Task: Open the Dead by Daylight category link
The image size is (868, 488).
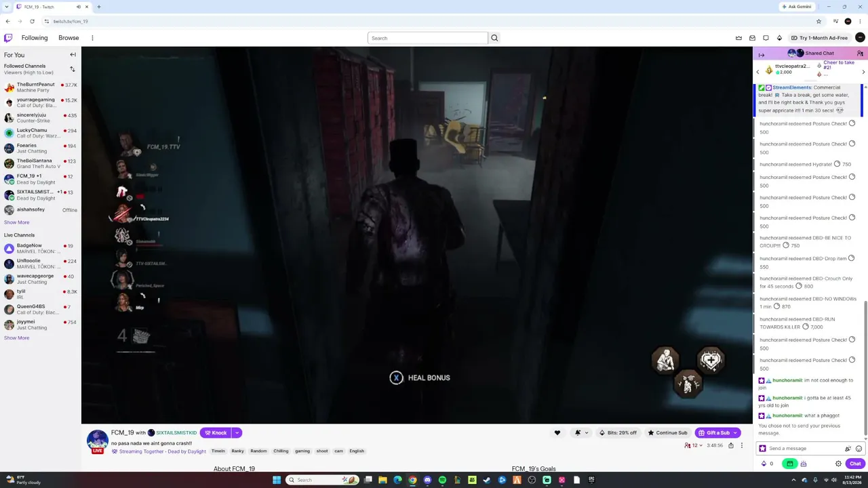Action: 187,451
